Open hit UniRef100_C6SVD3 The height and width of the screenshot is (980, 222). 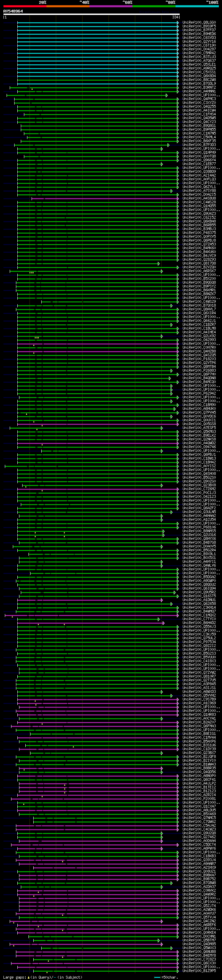tap(199, 38)
